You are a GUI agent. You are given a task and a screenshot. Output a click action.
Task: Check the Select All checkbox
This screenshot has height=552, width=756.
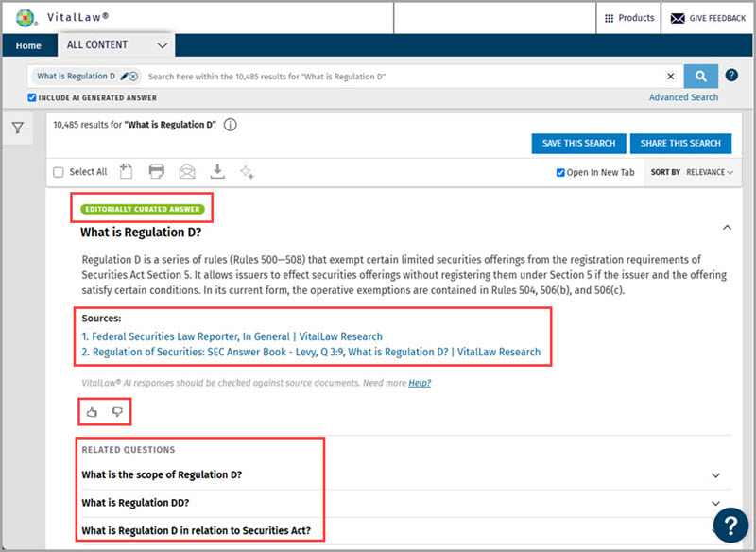[x=59, y=172]
